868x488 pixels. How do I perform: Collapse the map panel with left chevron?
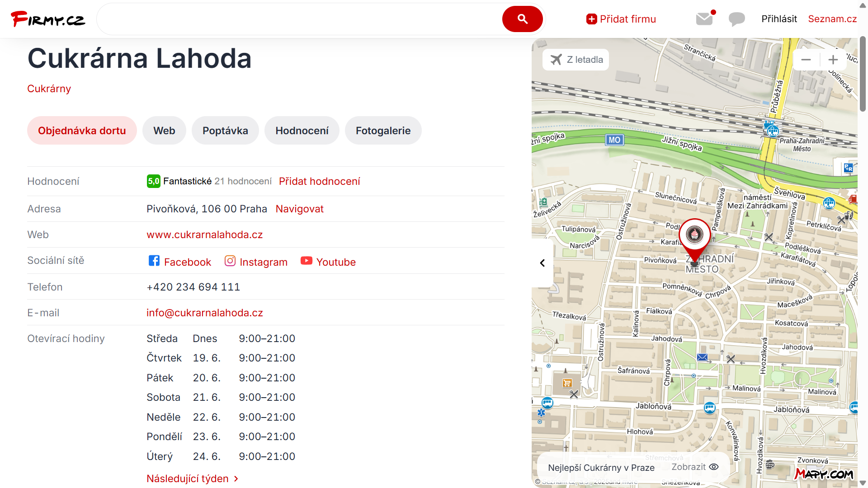542,263
